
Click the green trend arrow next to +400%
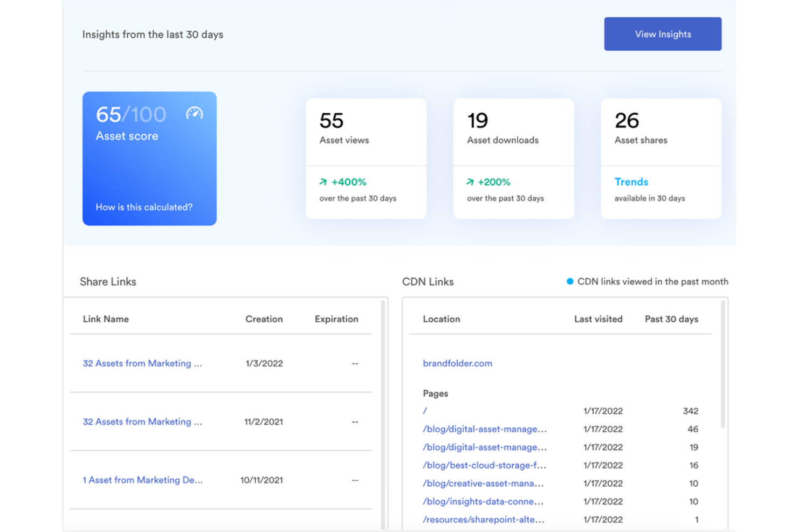pos(324,182)
